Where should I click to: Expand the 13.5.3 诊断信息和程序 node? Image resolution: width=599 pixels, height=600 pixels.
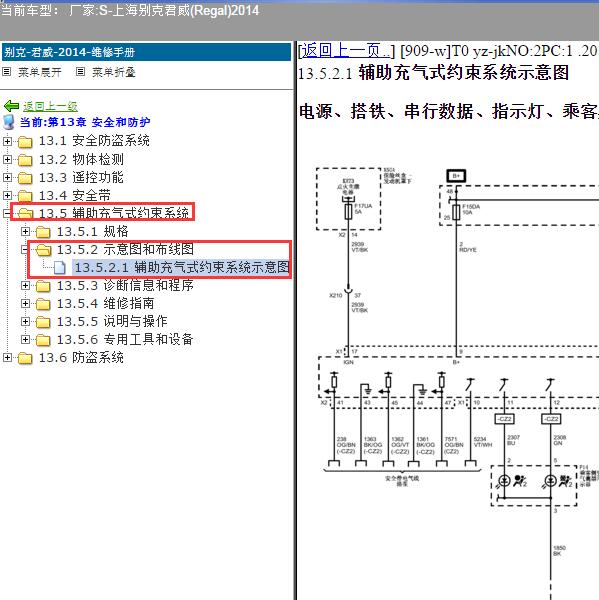[25, 285]
